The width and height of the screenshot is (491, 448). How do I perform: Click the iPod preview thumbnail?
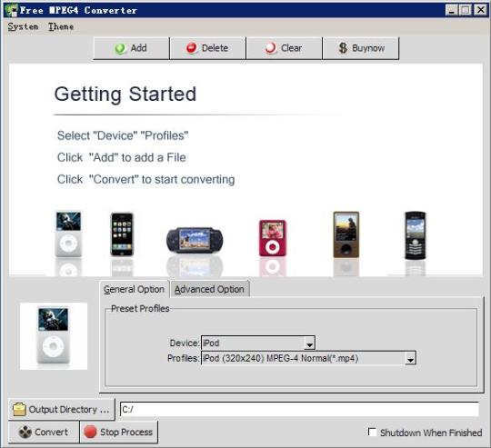point(54,336)
